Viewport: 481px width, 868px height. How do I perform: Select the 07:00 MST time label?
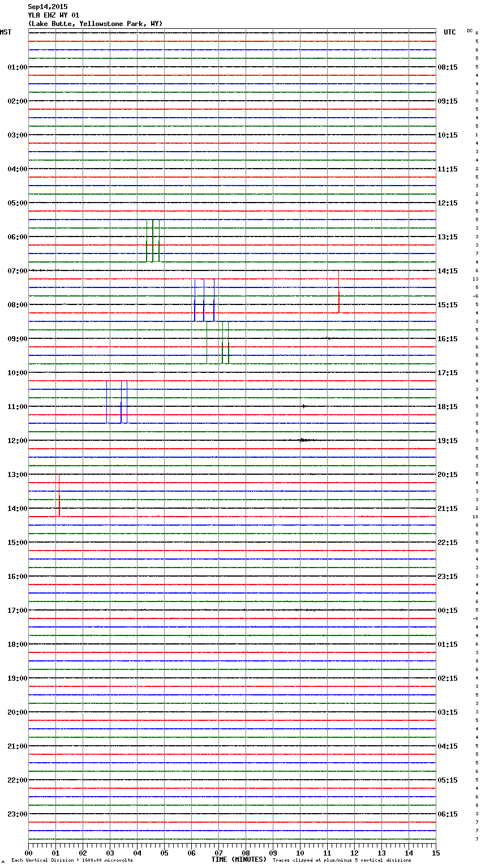coord(17,271)
